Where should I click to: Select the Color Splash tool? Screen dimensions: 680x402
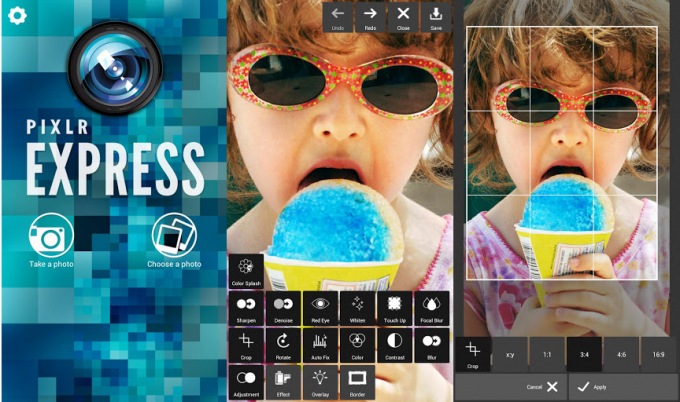click(x=246, y=272)
